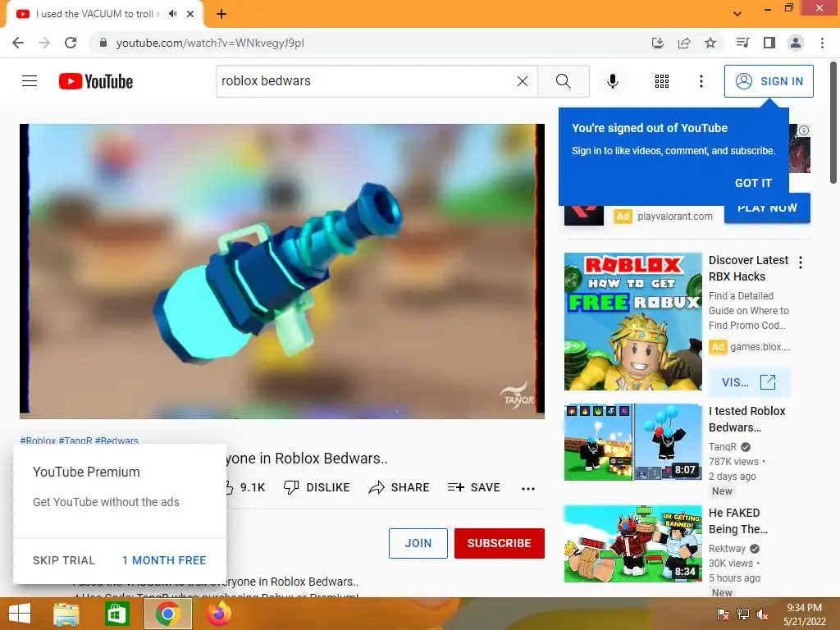Screen dimensions: 840x630
Task: Click the 9.1K likes count
Action: tap(253, 487)
